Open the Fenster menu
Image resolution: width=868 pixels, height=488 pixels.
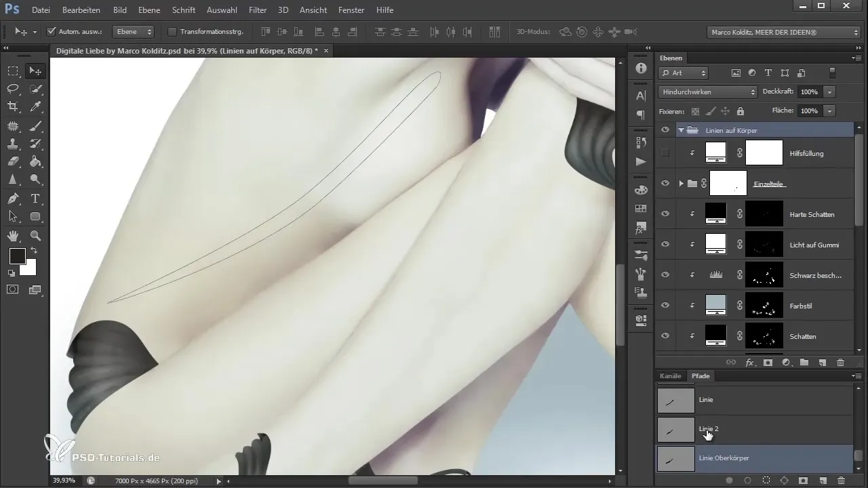click(x=351, y=10)
